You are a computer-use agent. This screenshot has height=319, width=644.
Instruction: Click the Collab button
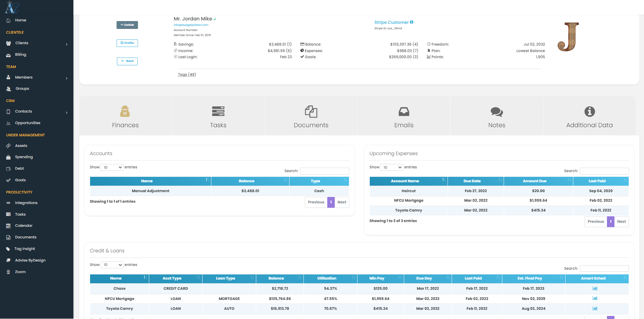click(127, 24)
